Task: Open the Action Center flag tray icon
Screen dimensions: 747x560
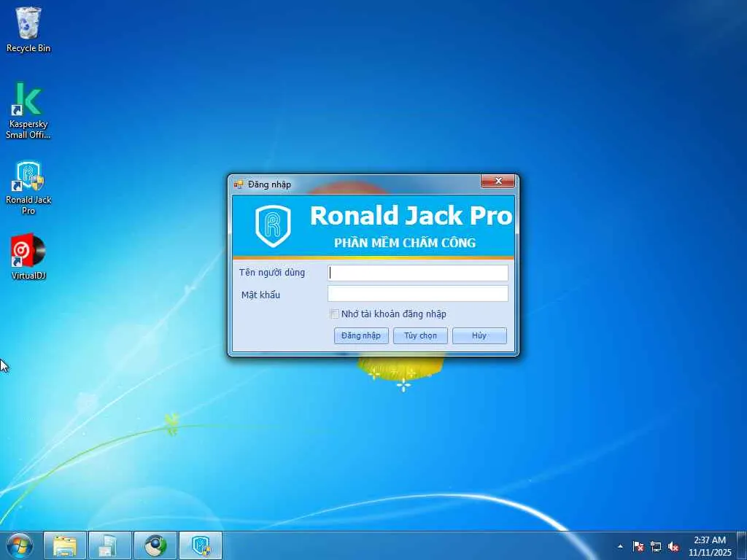Action: (x=638, y=546)
